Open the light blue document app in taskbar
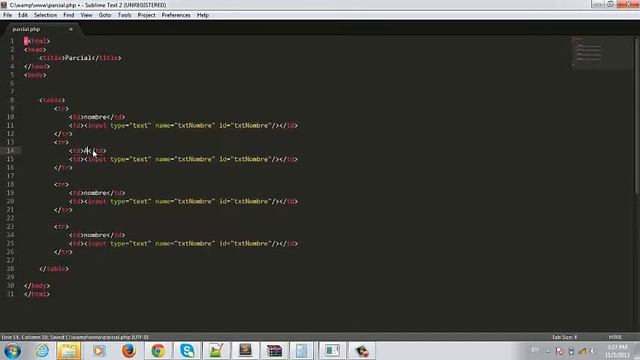 (302, 351)
